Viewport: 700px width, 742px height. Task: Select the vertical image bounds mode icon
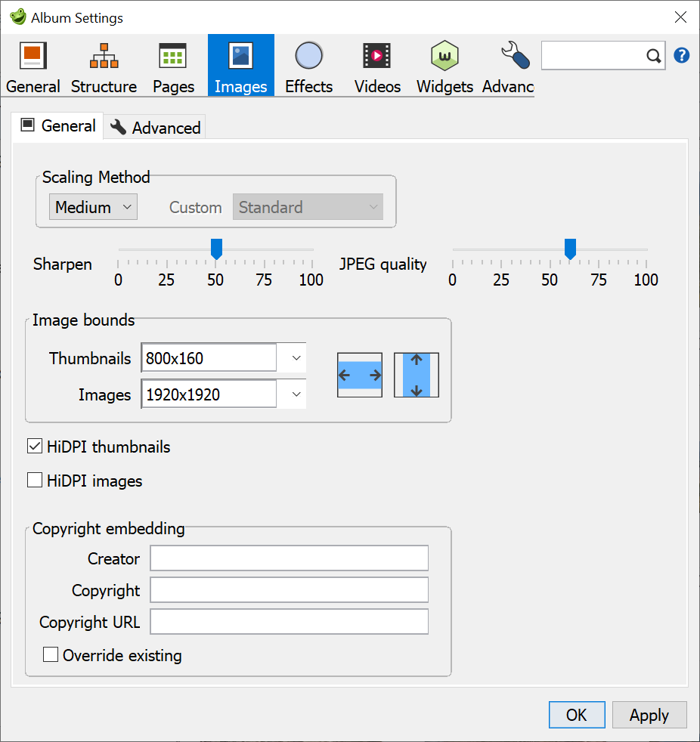(416, 375)
